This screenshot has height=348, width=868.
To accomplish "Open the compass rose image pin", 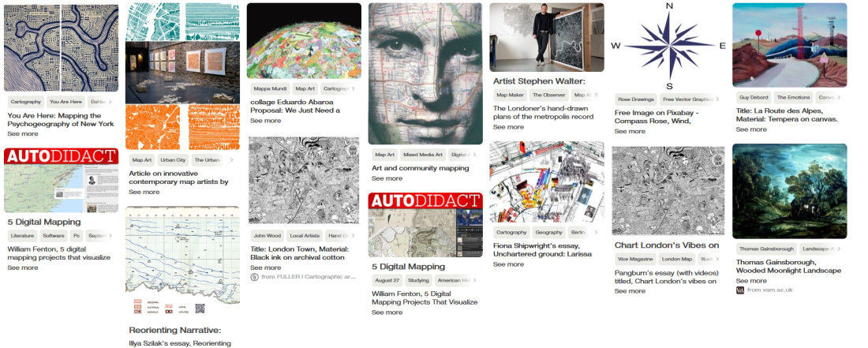I will tap(668, 46).
